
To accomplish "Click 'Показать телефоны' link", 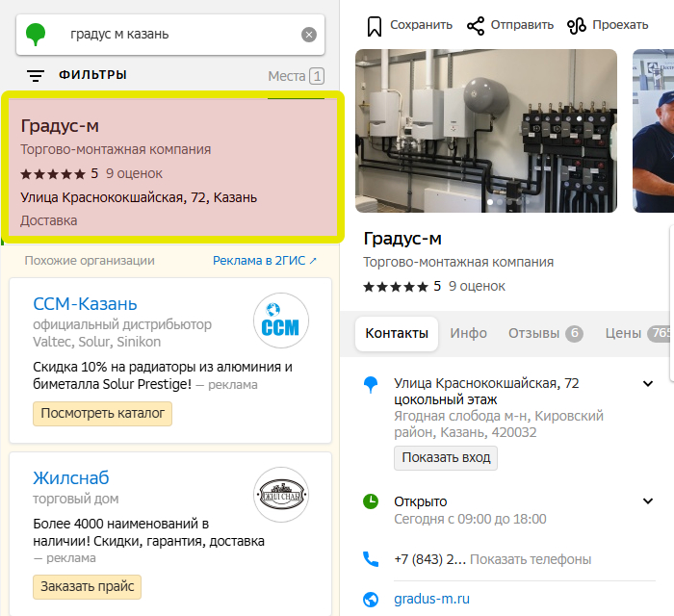I will point(531,559).
